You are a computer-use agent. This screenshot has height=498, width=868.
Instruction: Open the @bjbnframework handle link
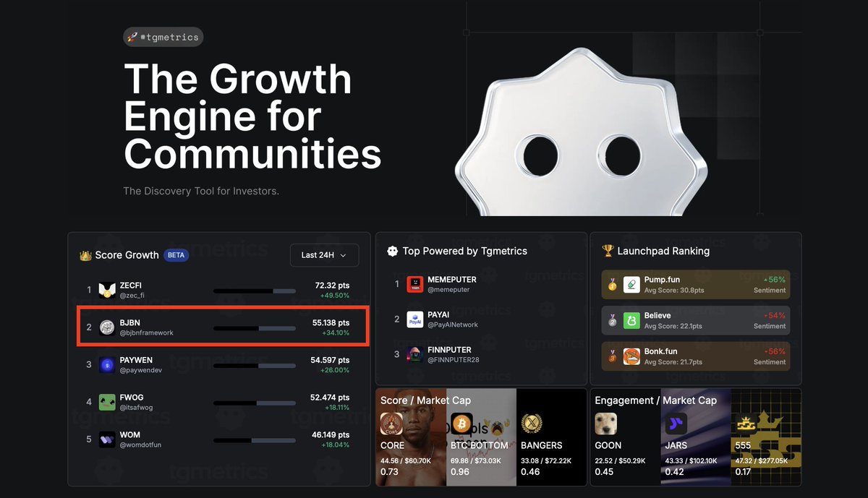coord(146,333)
